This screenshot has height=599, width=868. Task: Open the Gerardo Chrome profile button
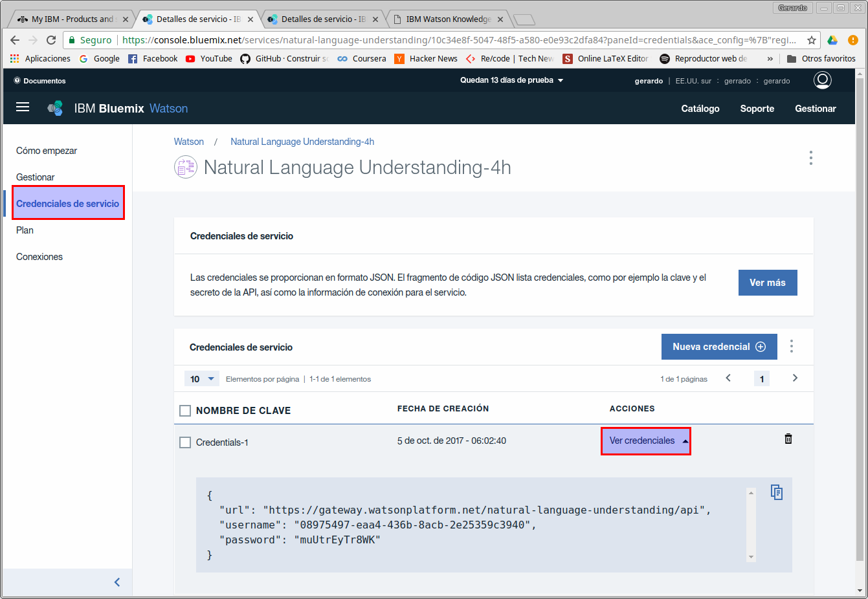792,8
